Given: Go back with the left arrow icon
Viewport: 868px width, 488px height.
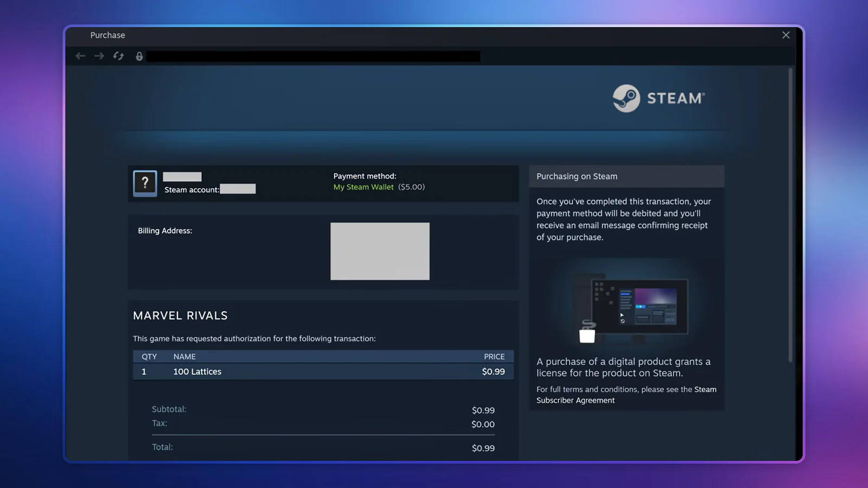Looking at the screenshot, I should tap(80, 56).
